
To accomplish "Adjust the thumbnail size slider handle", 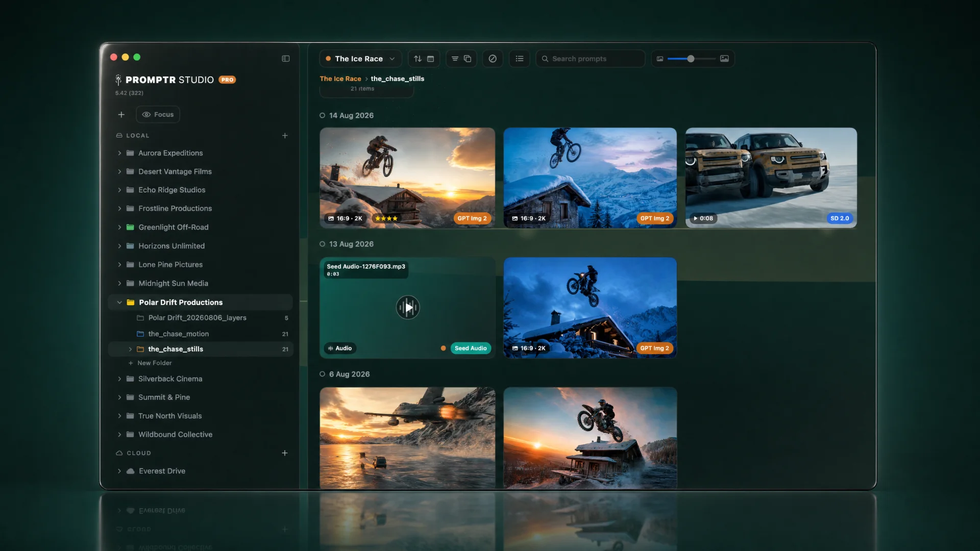I will [x=691, y=59].
